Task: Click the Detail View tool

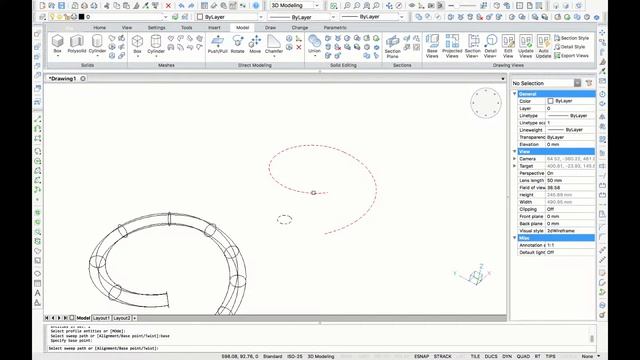Action: point(490,46)
